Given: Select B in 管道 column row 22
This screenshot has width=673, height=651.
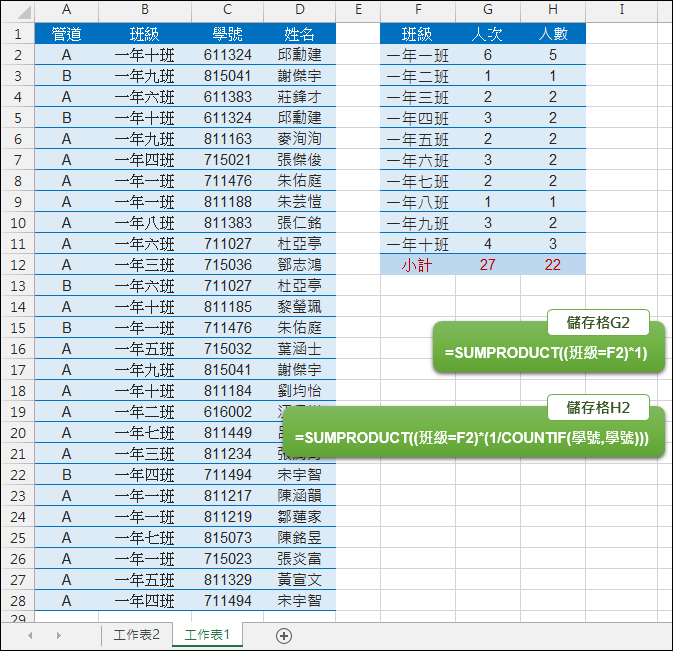Looking at the screenshot, I should click(x=67, y=475).
